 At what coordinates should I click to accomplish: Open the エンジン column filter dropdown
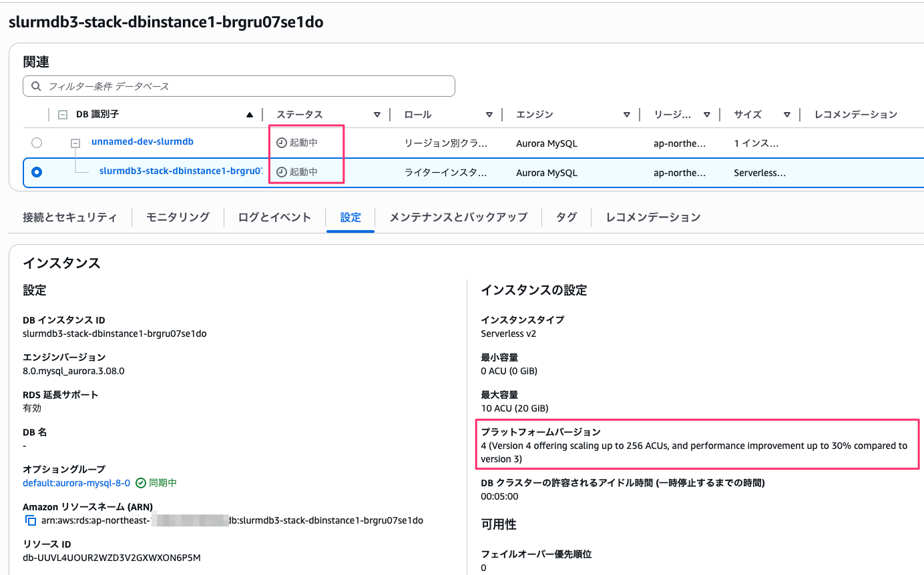pyautogui.click(x=627, y=114)
